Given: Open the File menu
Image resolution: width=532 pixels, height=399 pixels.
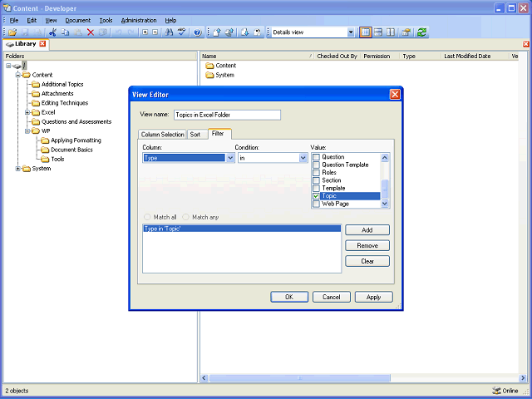Looking at the screenshot, I should 14,20.
